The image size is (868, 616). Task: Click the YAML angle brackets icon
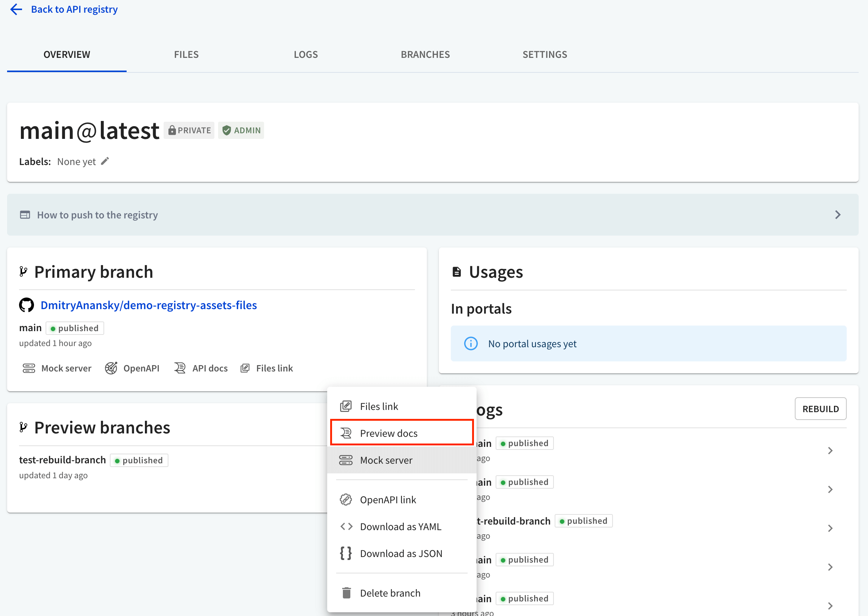346,526
